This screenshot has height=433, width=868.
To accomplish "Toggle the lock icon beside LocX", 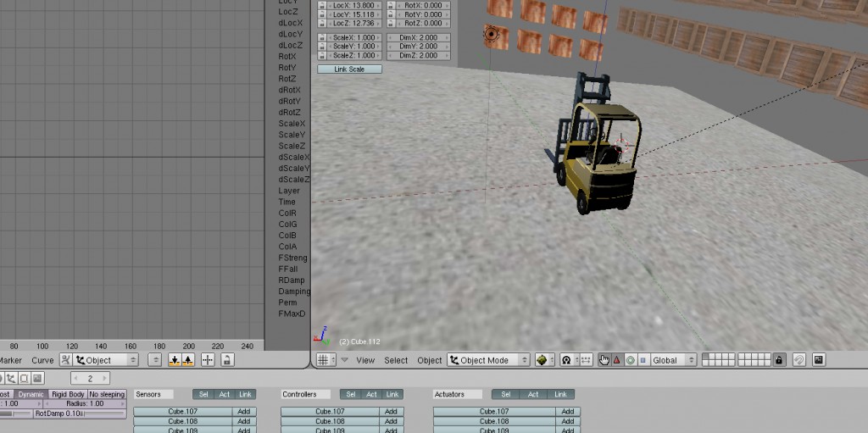I will point(322,5).
